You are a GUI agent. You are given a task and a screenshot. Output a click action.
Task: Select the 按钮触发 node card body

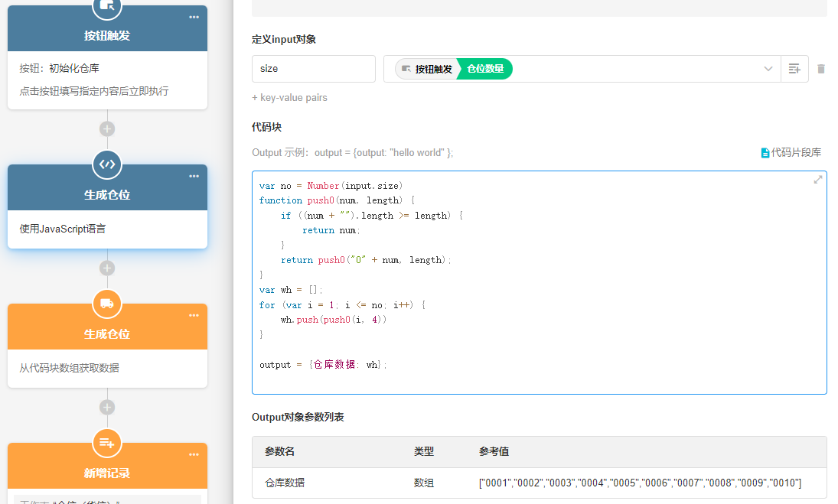(x=107, y=80)
